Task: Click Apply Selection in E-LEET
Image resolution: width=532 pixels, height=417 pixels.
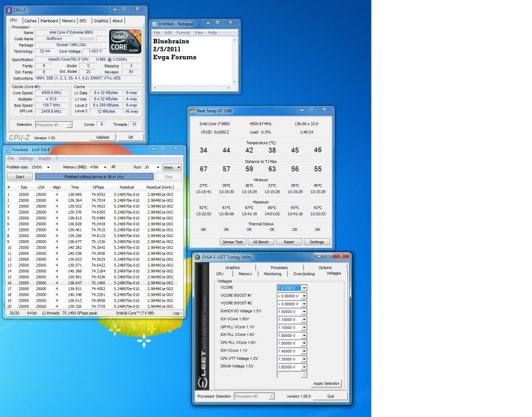Action: point(326,384)
